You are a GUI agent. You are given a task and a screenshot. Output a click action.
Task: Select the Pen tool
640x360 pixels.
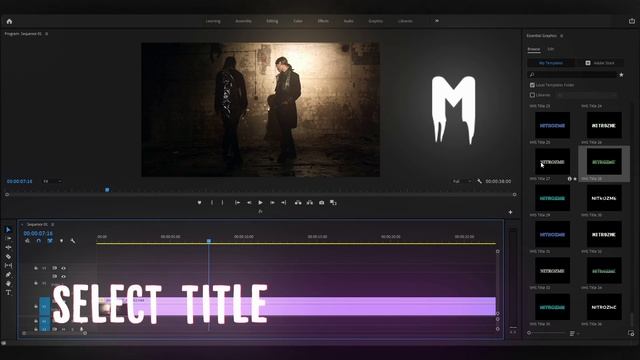pyautogui.click(x=8, y=274)
